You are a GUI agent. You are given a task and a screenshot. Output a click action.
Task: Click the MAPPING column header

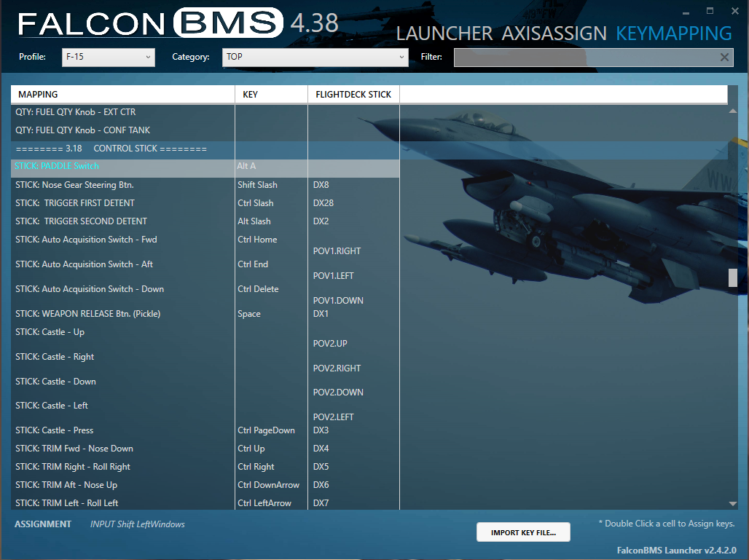point(122,95)
